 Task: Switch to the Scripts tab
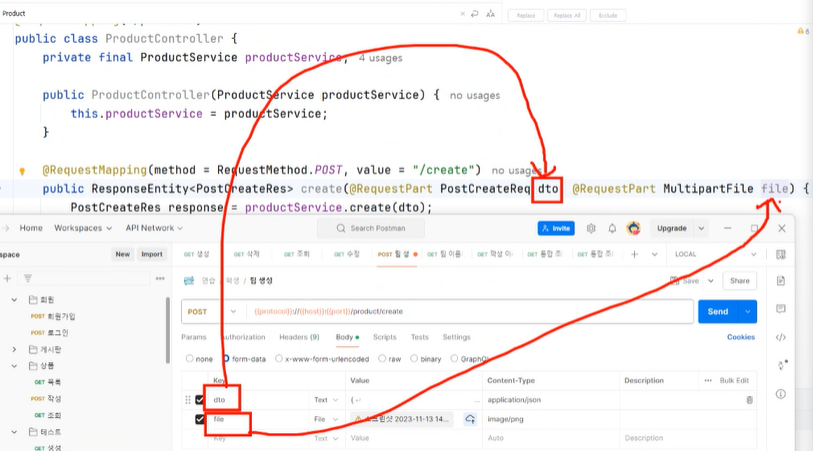point(384,337)
